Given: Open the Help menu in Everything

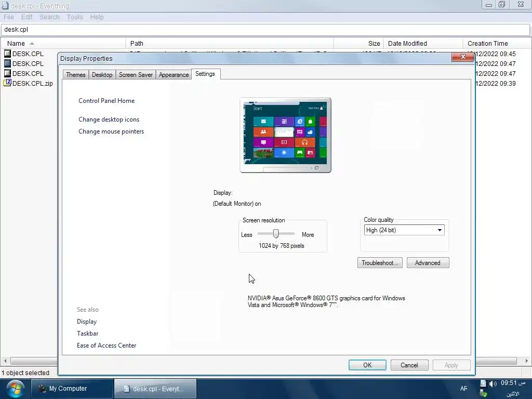Looking at the screenshot, I should 97,17.
